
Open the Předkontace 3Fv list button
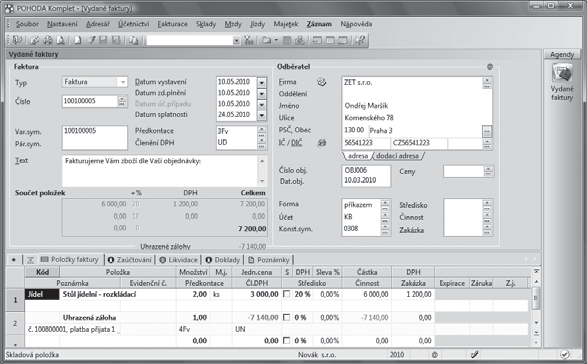coord(262,131)
